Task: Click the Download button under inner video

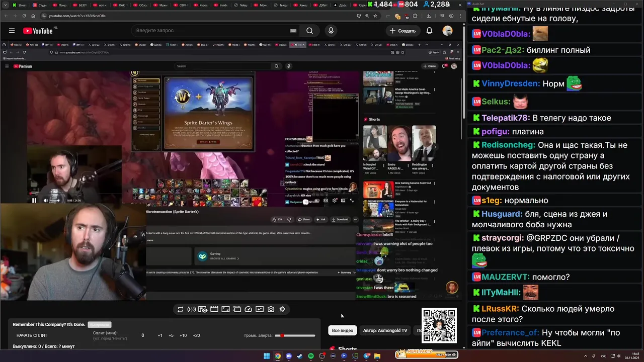Action: pos(340,219)
